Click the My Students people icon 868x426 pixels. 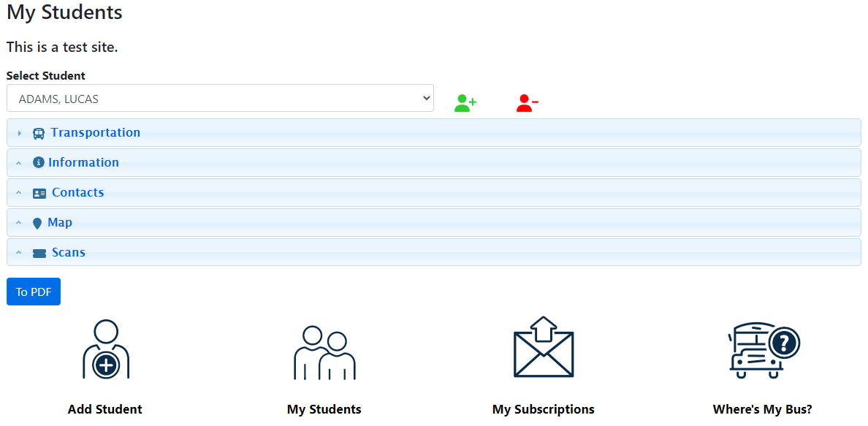point(324,352)
